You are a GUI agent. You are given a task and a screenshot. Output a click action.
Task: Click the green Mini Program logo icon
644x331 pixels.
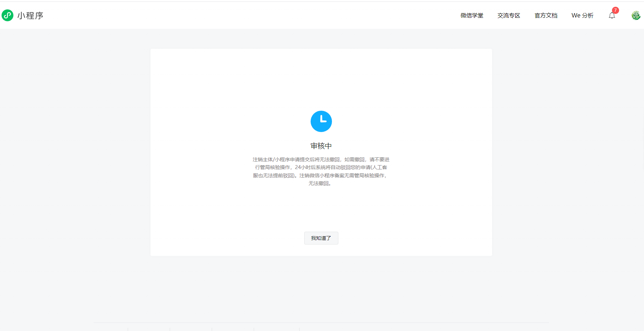[7, 15]
